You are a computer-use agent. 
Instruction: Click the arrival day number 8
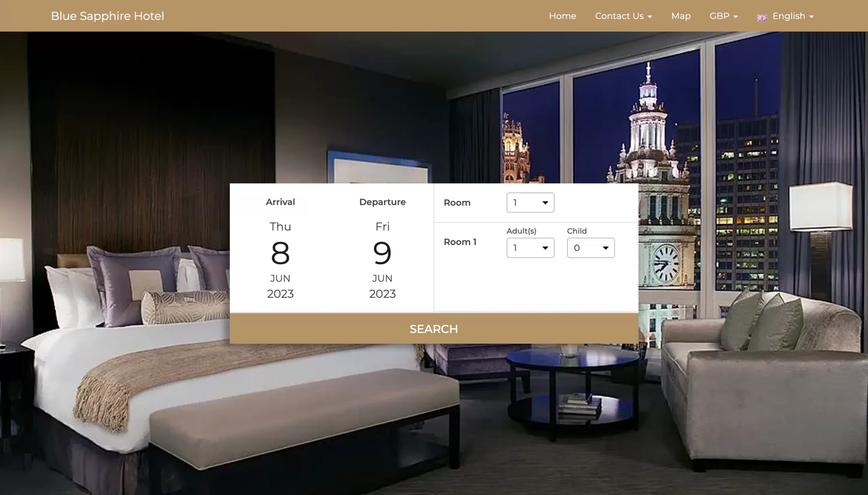coord(280,253)
